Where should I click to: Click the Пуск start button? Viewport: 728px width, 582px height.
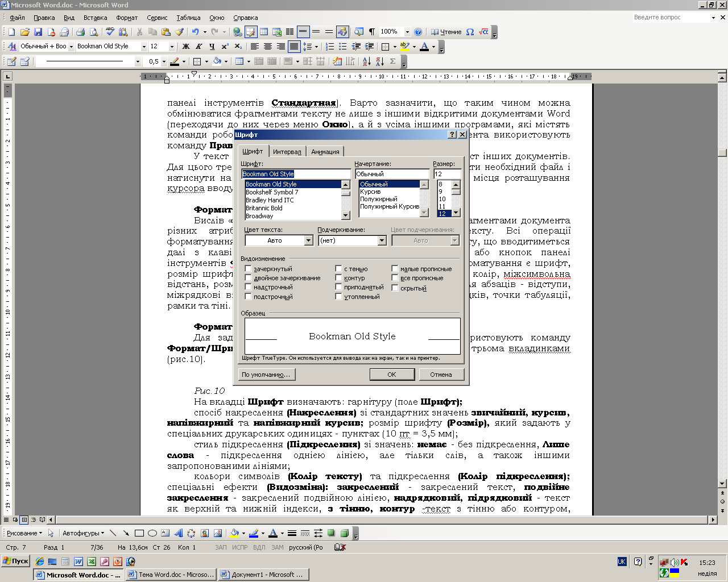pyautogui.click(x=15, y=561)
